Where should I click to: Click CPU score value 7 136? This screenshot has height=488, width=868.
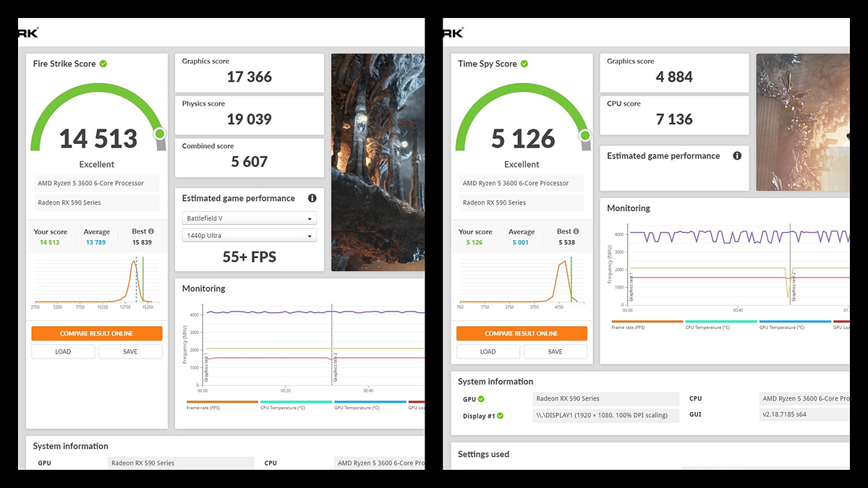tap(674, 119)
